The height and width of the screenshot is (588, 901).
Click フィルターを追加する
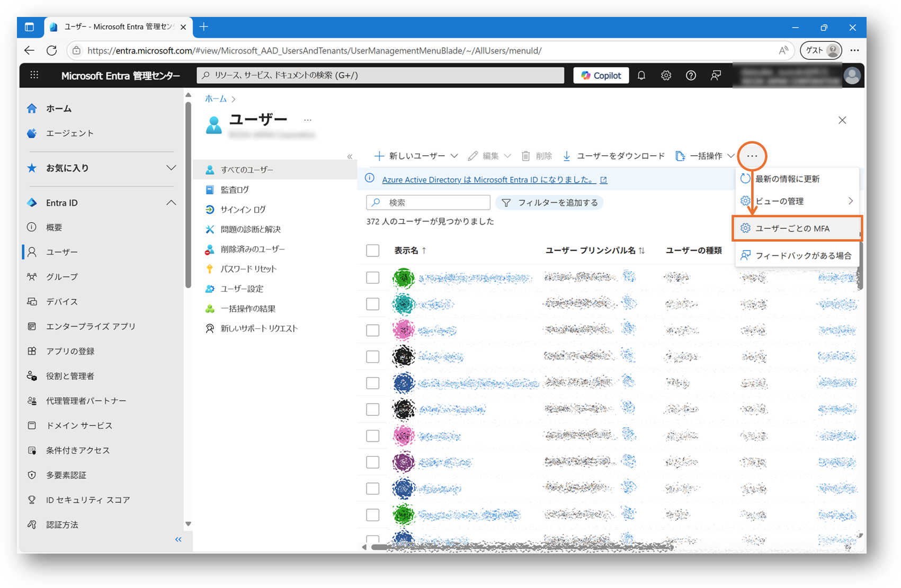[x=549, y=202]
